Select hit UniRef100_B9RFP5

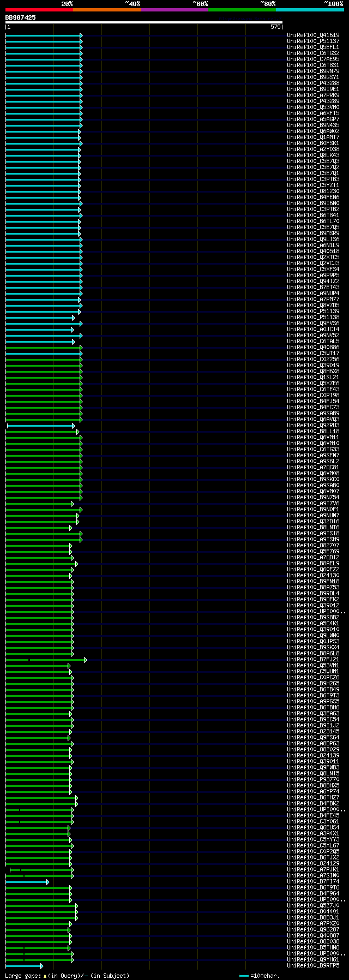313,966
